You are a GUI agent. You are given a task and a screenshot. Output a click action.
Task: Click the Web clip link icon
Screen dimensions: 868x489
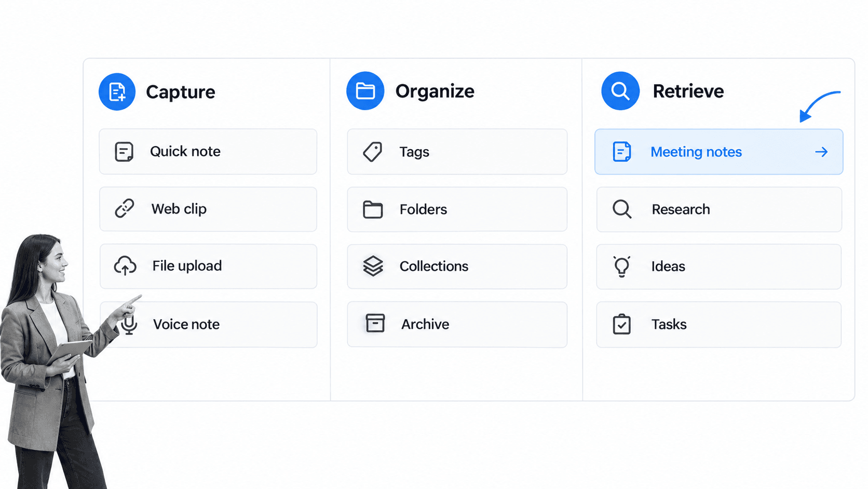click(x=125, y=208)
